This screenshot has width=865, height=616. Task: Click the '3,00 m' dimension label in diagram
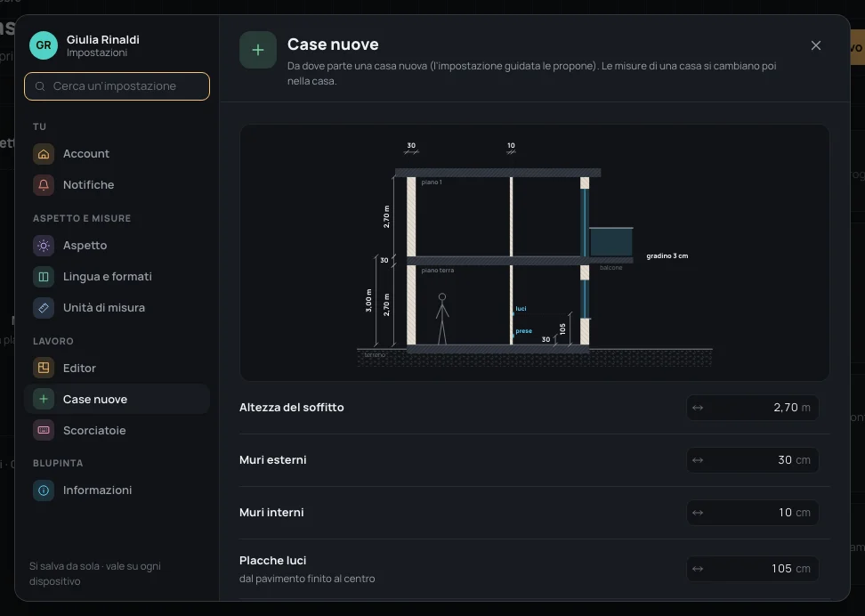point(369,300)
